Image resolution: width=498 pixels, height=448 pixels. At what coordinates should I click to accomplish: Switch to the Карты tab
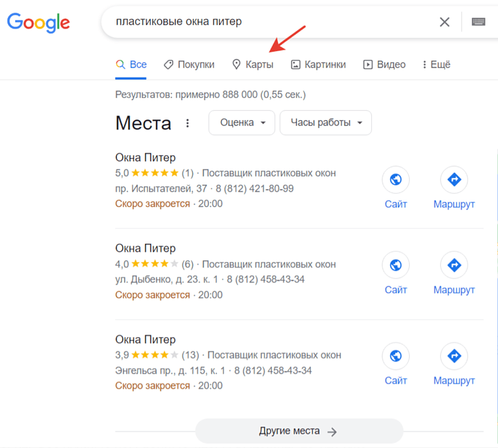coord(253,64)
